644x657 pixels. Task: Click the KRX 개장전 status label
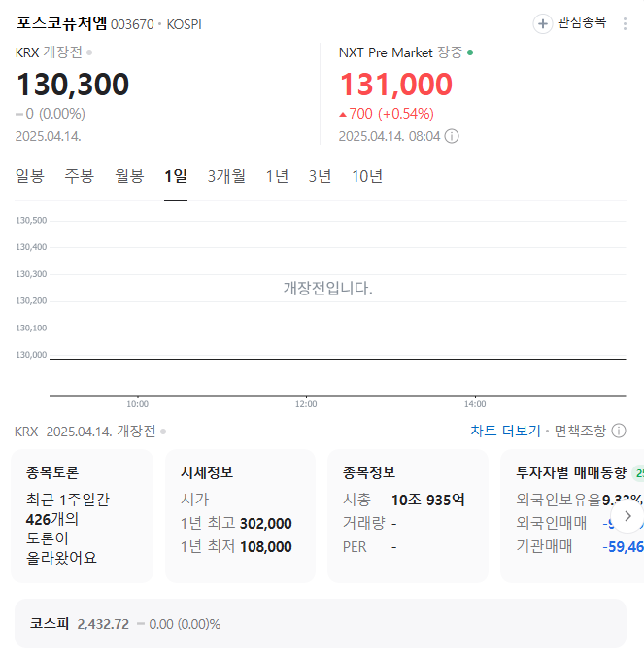coord(49,52)
